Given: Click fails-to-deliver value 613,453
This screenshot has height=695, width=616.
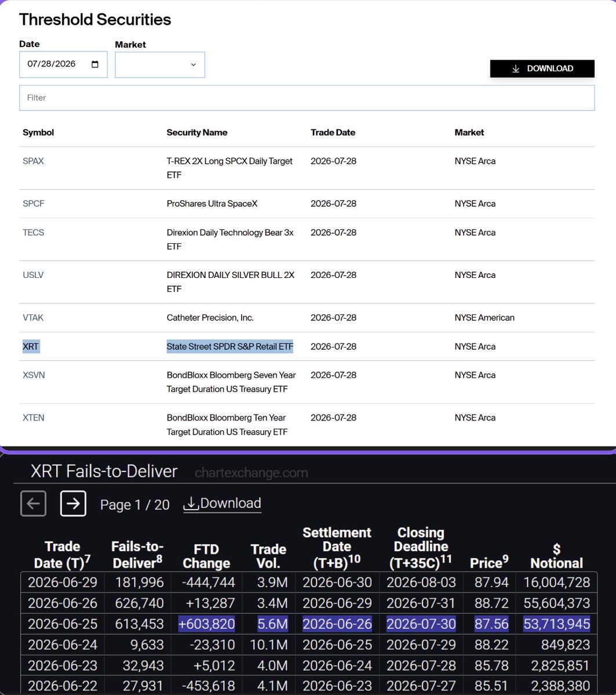Looking at the screenshot, I should pos(139,624).
